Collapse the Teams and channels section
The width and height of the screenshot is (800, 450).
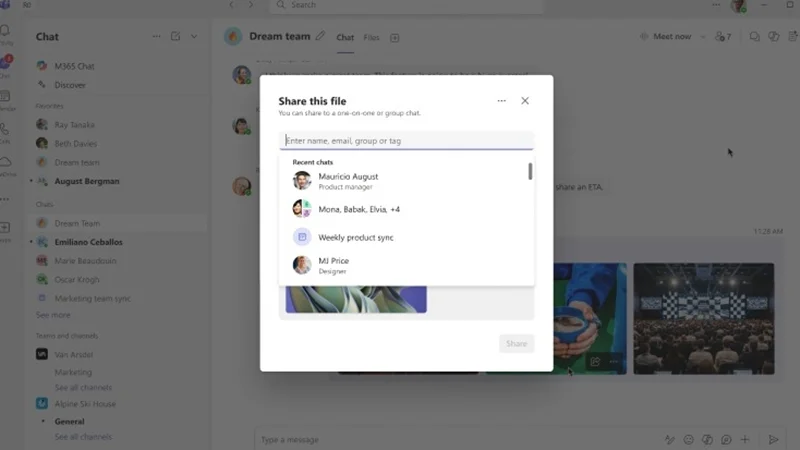pos(67,336)
